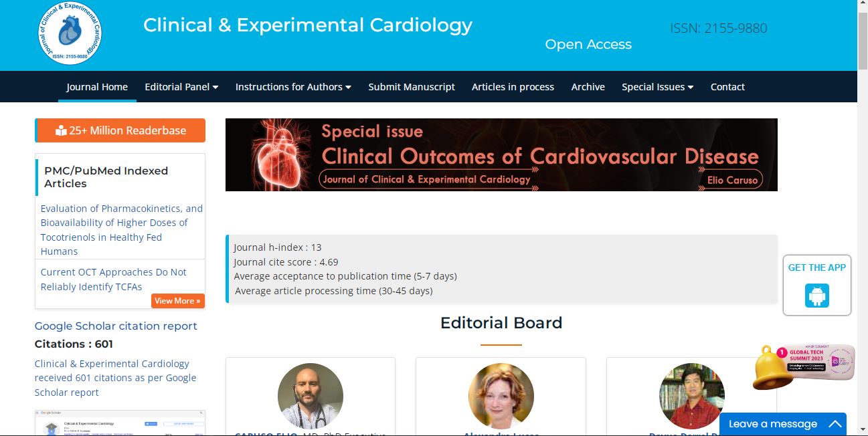868x436 pixels.
Task: Click the Special issue cardiovascular banner
Action: click(501, 154)
